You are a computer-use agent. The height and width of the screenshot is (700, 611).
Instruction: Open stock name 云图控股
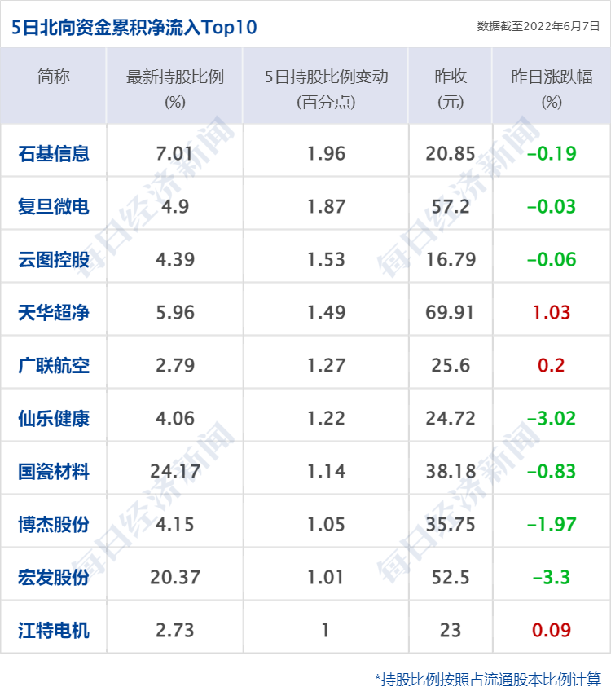(x=54, y=259)
